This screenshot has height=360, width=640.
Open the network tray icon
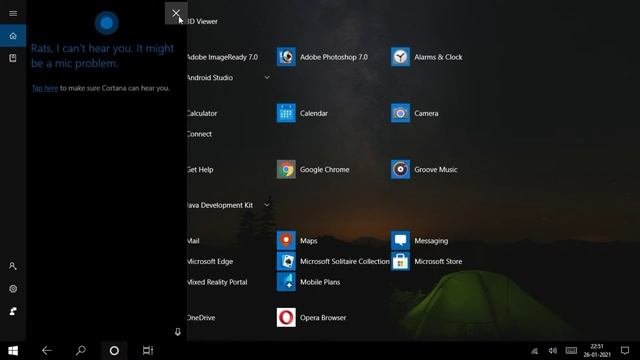[x=535, y=351]
